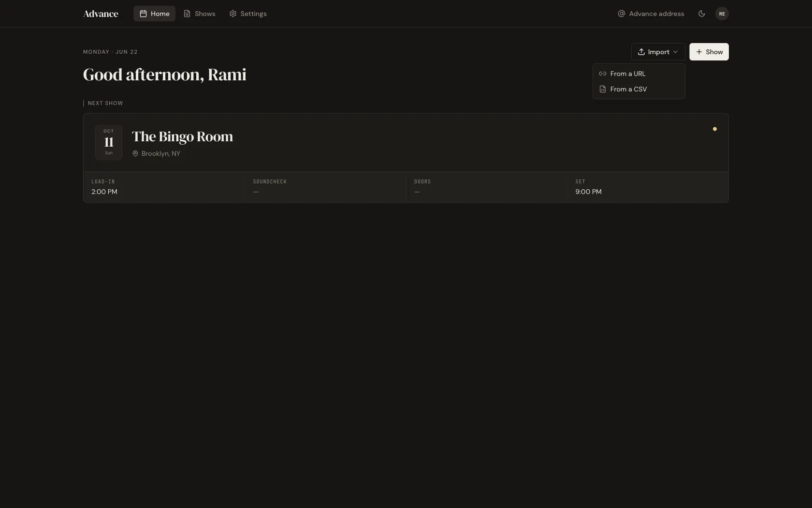Add a new Show

(x=709, y=52)
